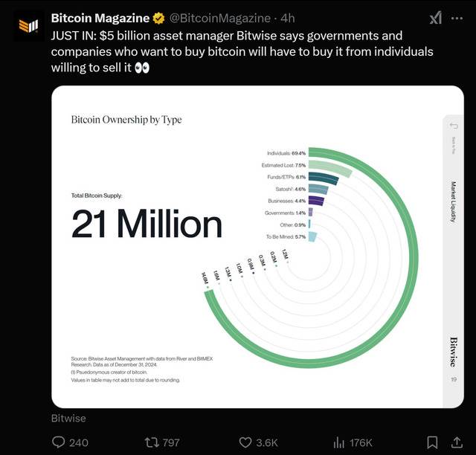Click the Bitwise caption under the image
The width and height of the screenshot is (476, 455).
point(68,419)
